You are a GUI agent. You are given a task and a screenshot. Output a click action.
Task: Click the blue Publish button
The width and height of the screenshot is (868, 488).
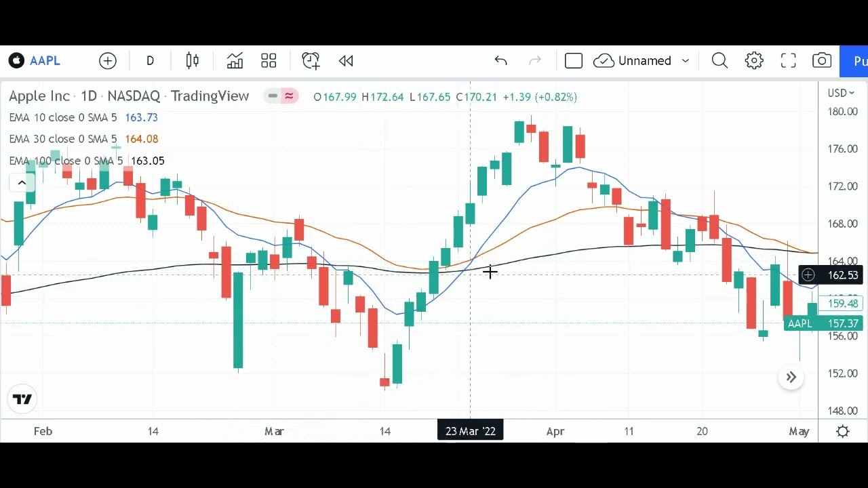pyautogui.click(x=854, y=61)
